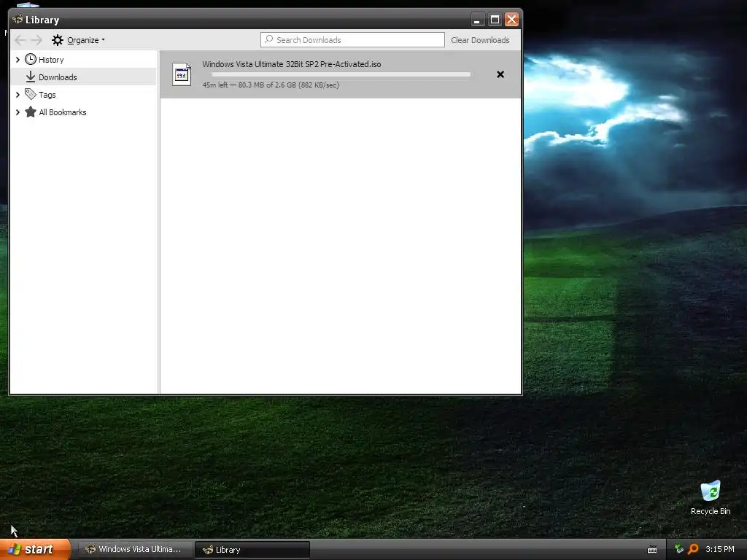Open the Recycle Bin desktop icon
Viewport: 747px width, 560px height.
[711, 497]
